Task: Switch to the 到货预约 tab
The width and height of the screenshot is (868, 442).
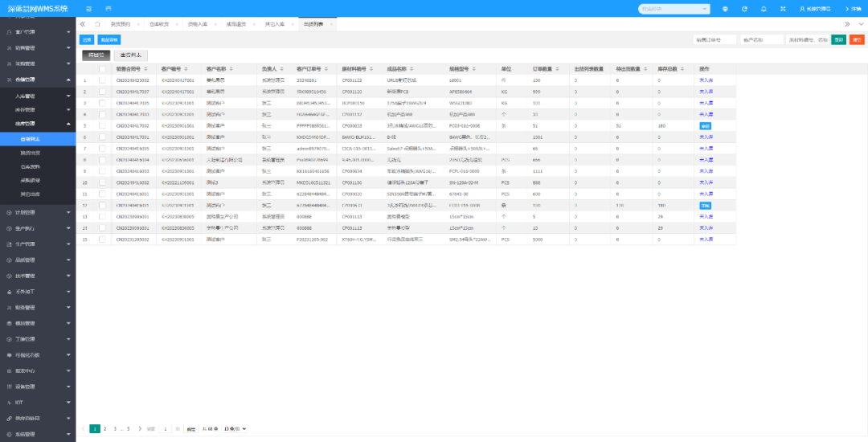Action: coord(120,24)
